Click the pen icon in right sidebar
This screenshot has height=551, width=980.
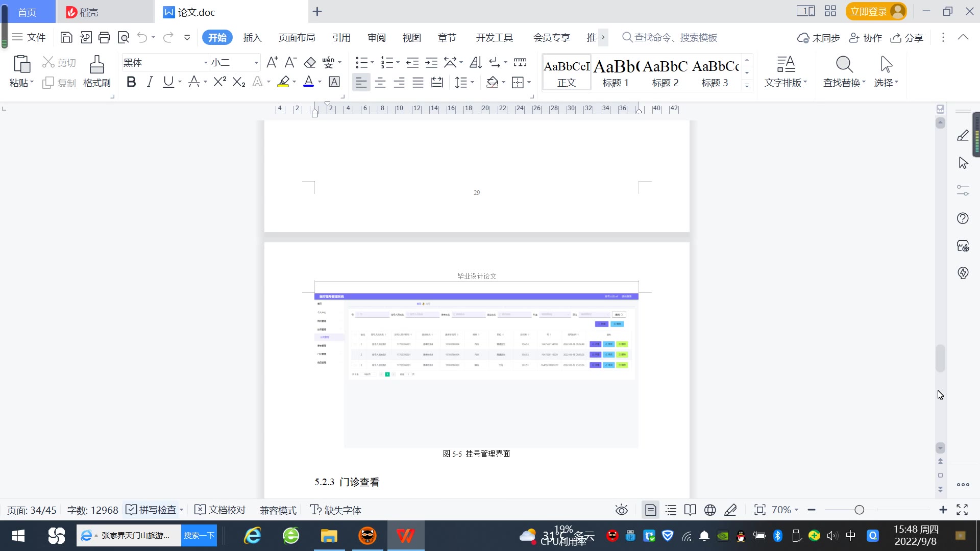coord(963,136)
